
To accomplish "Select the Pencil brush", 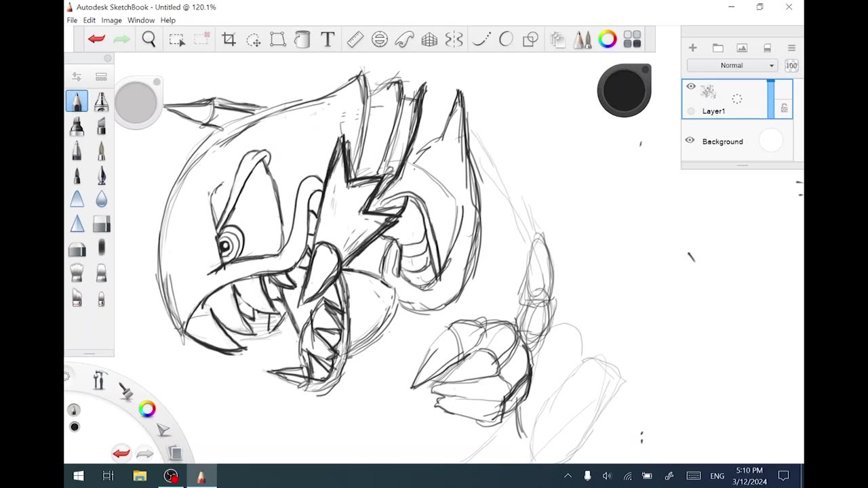I will point(77,101).
